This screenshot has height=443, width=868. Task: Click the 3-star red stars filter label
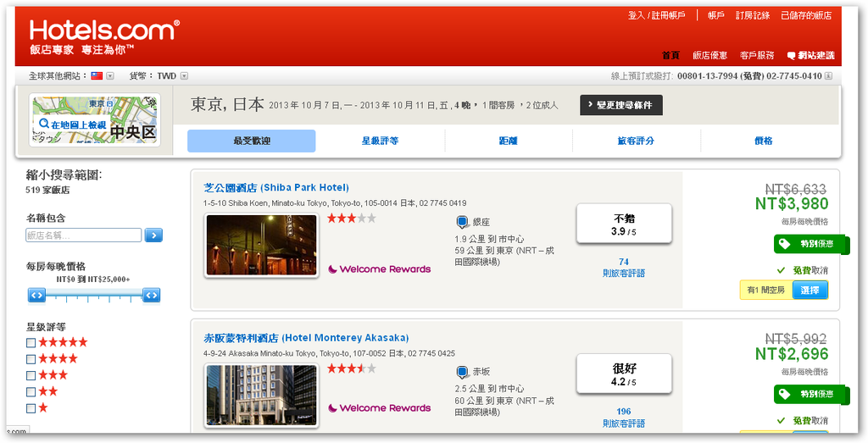[x=53, y=375]
